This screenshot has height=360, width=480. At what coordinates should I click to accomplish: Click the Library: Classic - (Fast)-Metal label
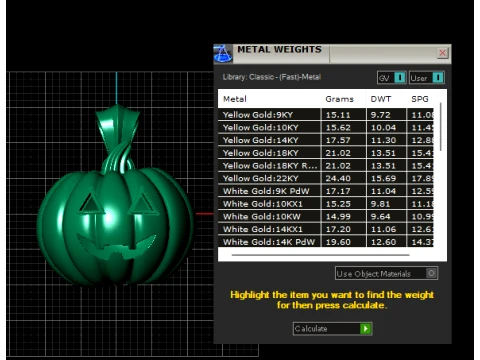[272, 77]
